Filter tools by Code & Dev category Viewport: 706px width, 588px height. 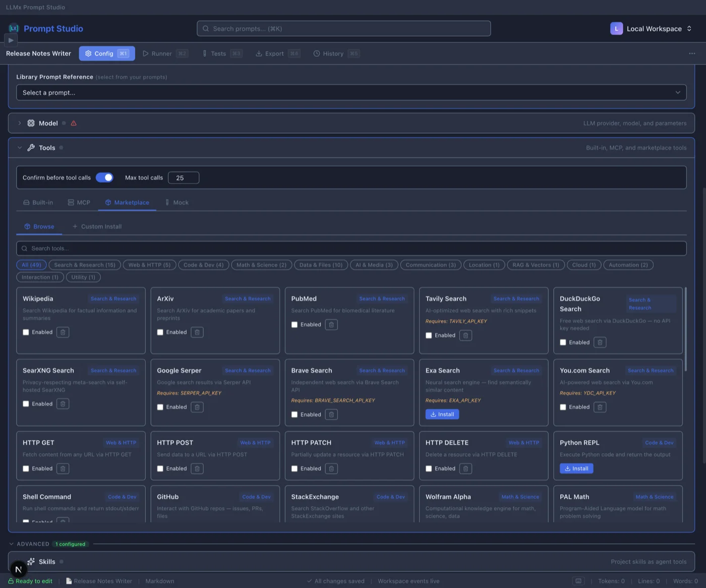tap(203, 265)
